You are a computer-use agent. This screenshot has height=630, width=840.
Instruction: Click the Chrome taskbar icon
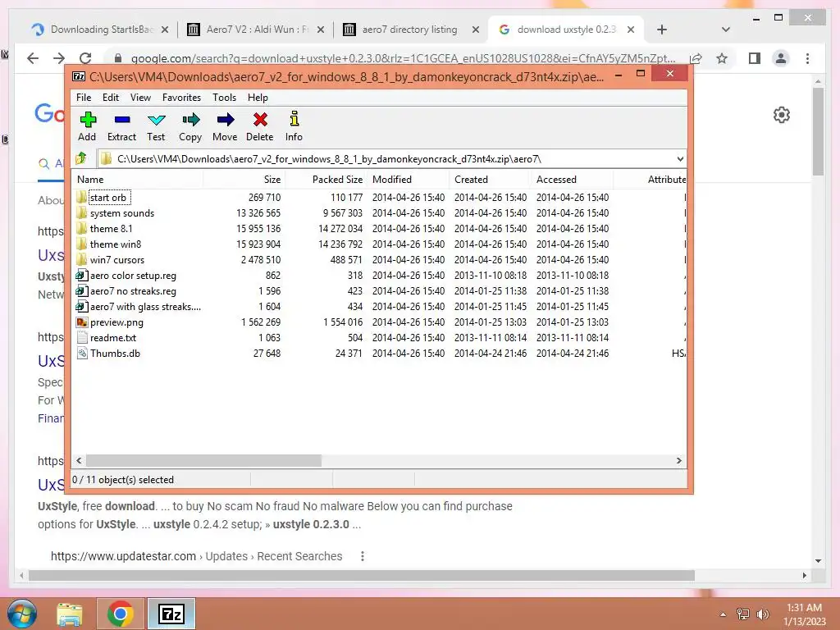(121, 614)
